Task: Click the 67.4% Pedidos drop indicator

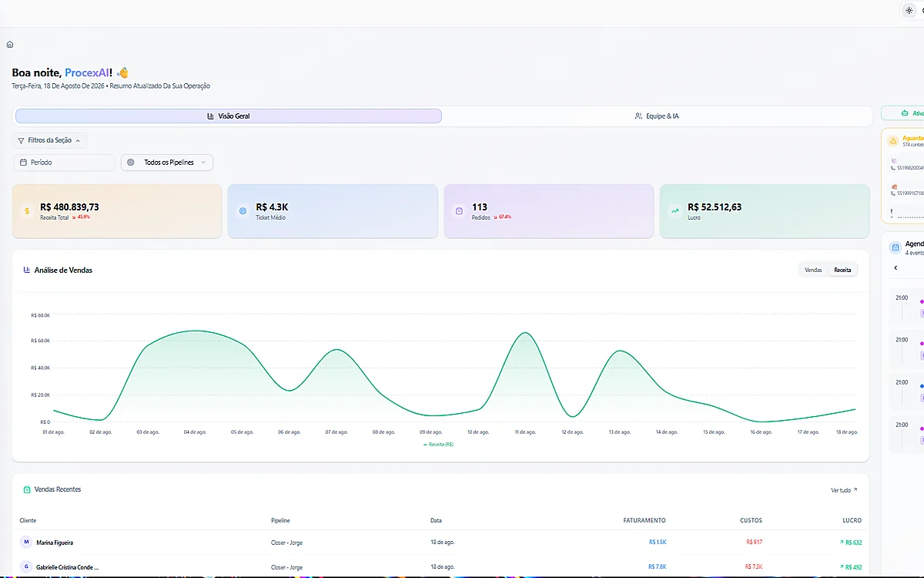Action: (502, 217)
